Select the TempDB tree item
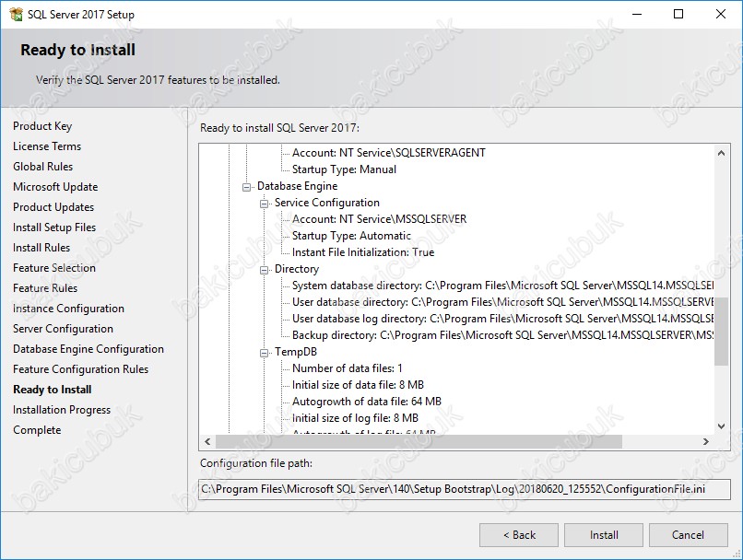 click(296, 352)
